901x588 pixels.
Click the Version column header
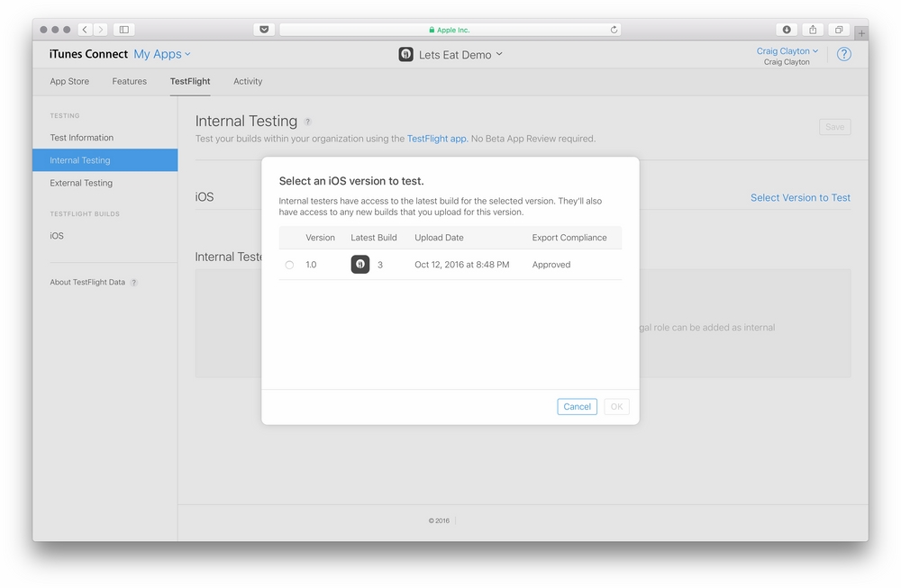[320, 238]
